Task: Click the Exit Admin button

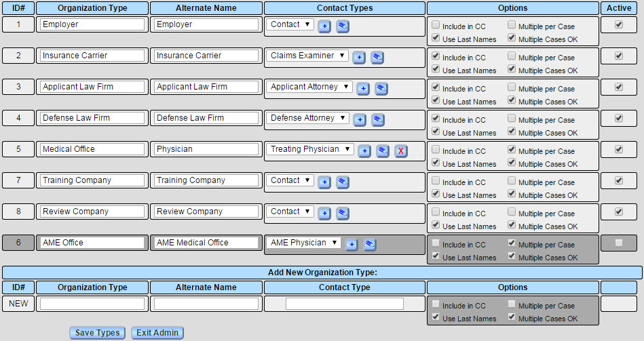Action: 157,333
